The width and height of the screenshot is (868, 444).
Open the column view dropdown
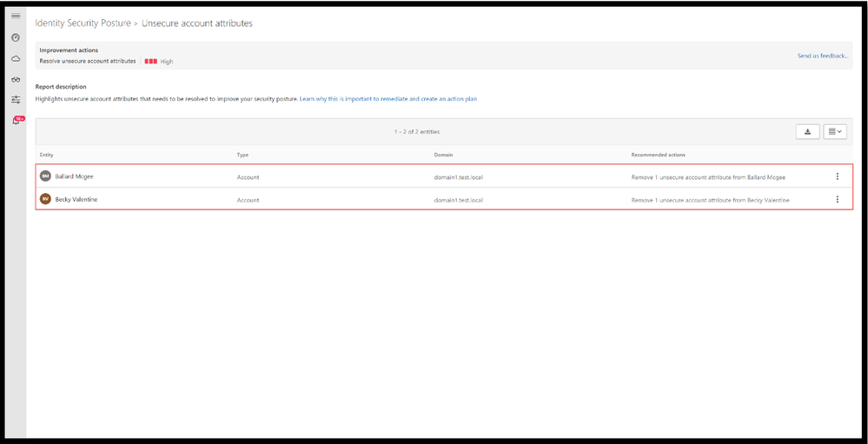point(835,132)
